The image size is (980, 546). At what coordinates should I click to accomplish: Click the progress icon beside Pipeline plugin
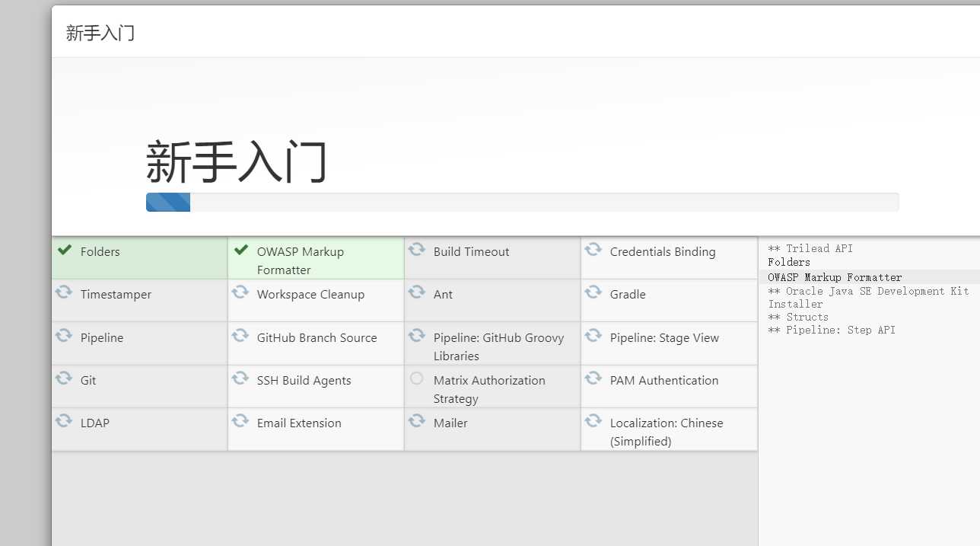63,335
